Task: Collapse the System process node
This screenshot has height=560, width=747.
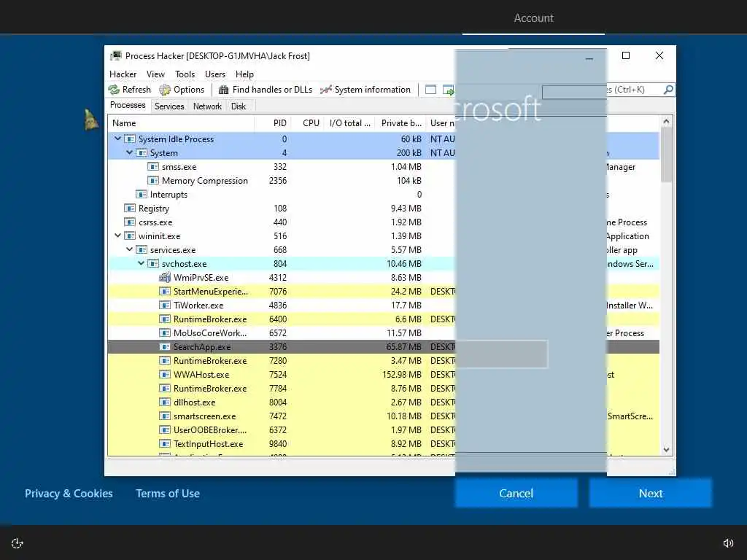Action: pyautogui.click(x=129, y=152)
